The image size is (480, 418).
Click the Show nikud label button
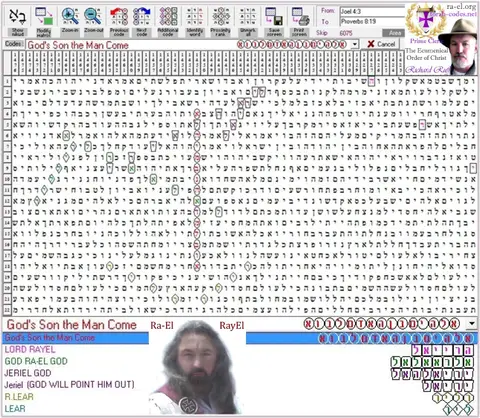18,32
